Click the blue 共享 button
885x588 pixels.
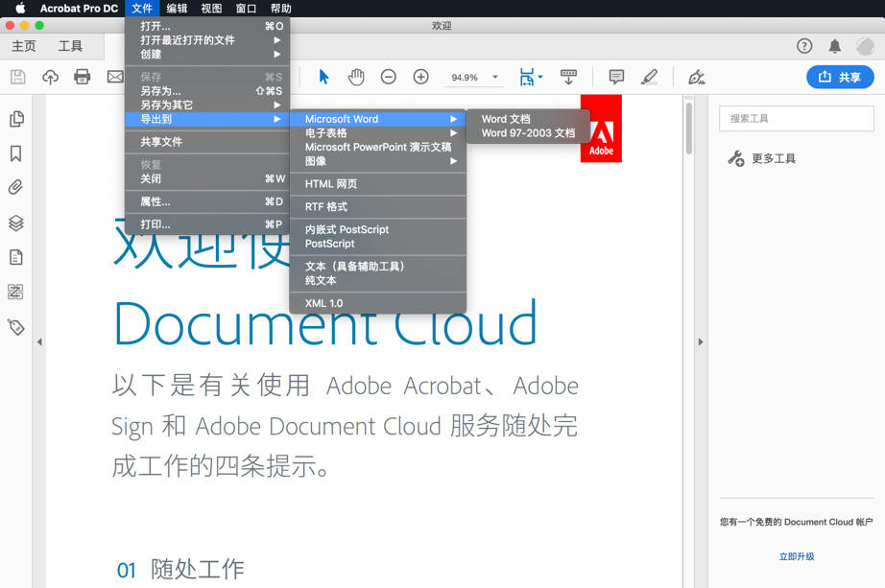(x=840, y=77)
